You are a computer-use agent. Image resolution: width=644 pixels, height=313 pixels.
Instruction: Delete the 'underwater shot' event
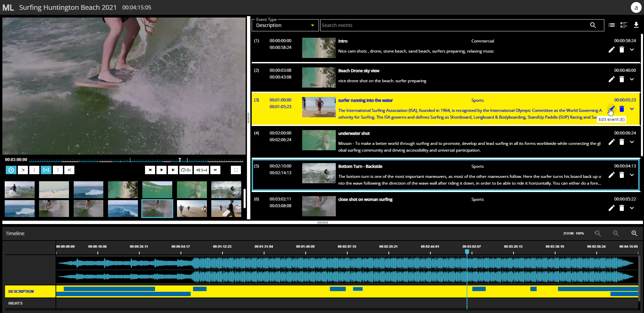click(x=622, y=142)
